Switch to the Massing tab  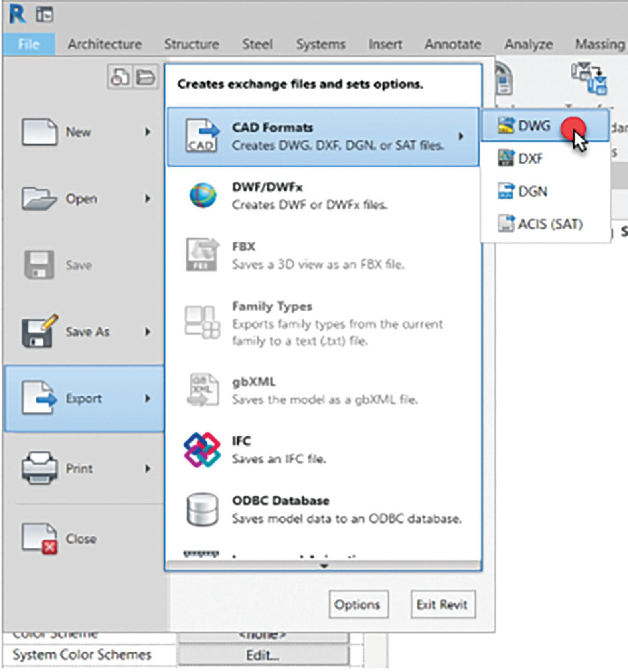600,44
